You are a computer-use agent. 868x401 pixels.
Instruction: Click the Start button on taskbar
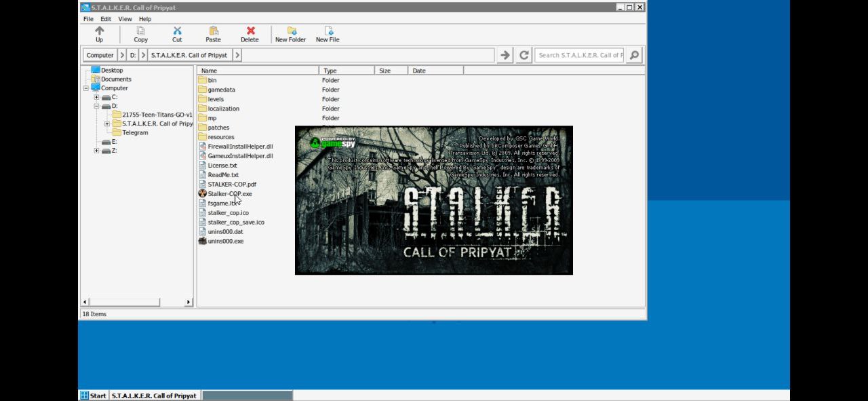(94, 396)
